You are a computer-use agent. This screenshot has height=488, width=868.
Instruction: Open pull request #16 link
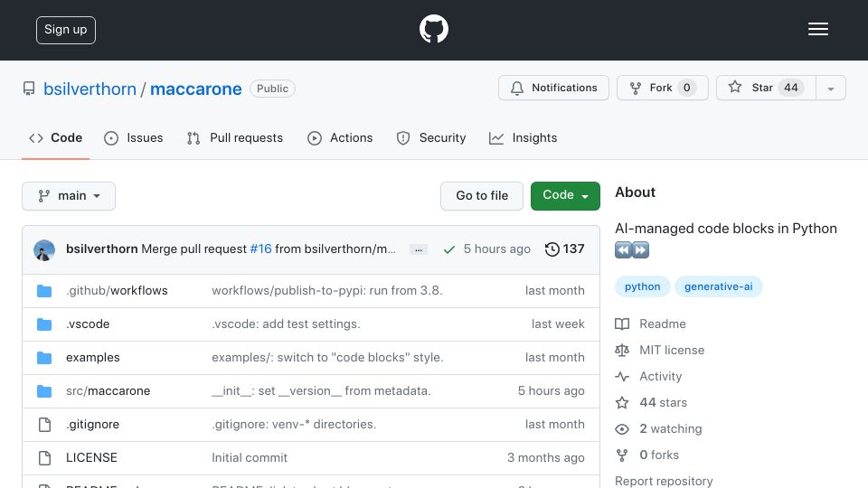(x=260, y=249)
